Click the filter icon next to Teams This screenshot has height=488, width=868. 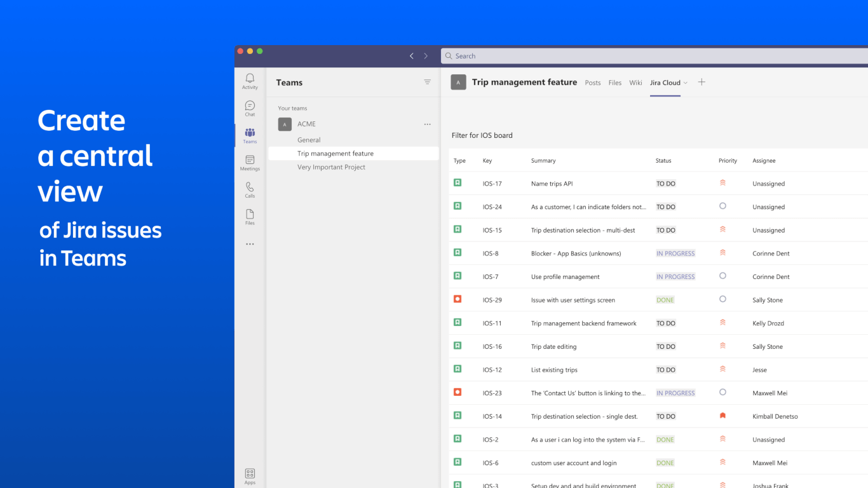click(x=428, y=82)
